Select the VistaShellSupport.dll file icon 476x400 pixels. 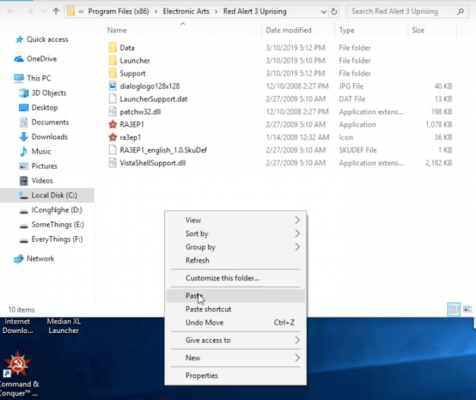coord(113,163)
